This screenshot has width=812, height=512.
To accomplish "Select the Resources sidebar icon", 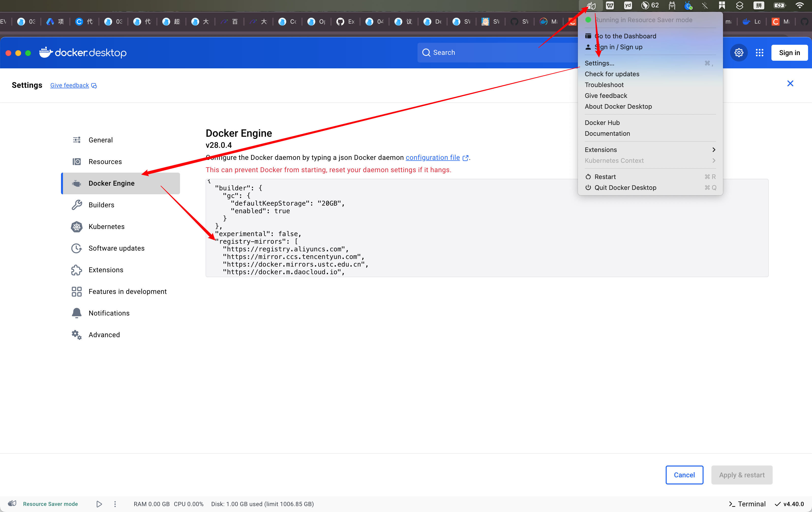I will click(77, 162).
